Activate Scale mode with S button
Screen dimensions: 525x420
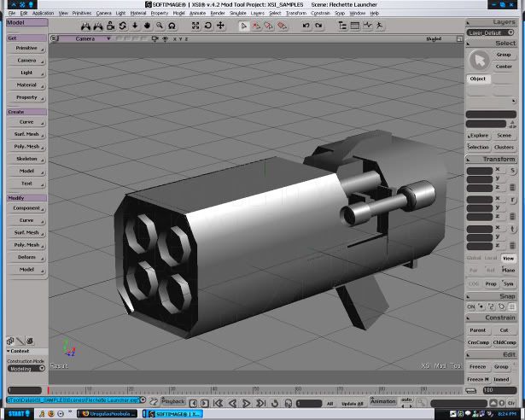pyautogui.click(x=512, y=171)
